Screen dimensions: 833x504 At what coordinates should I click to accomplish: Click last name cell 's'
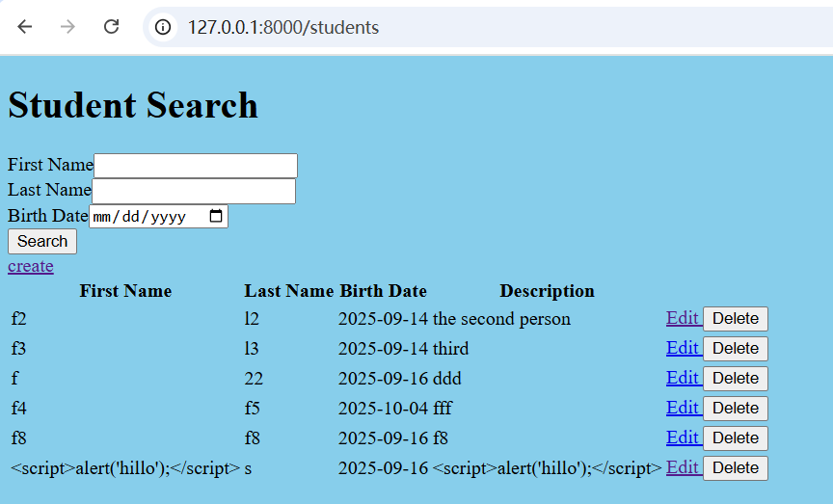click(x=248, y=469)
